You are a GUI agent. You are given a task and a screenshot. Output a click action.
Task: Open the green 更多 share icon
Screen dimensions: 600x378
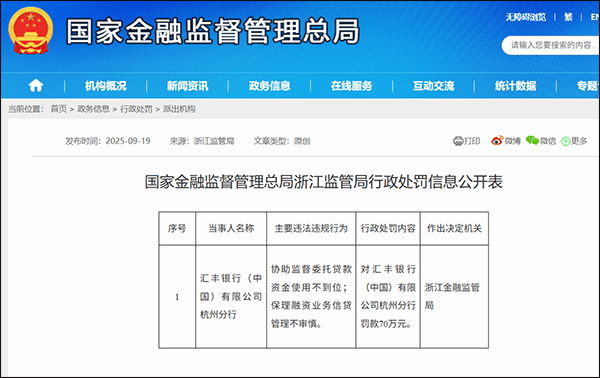tap(566, 141)
